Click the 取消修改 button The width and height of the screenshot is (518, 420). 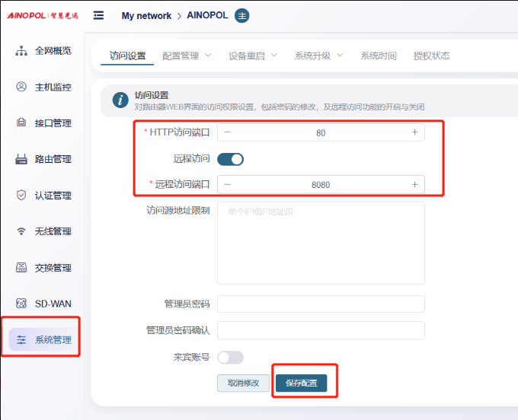click(x=244, y=383)
